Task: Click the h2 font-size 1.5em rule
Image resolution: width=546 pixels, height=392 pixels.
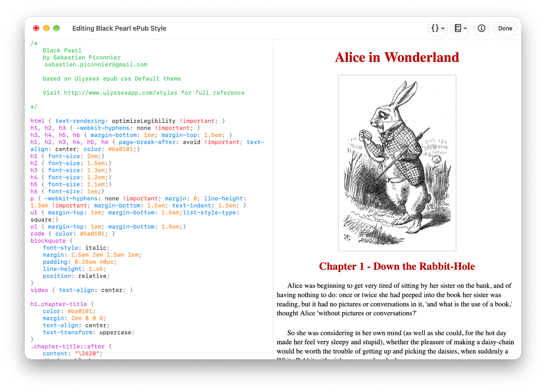Action: tap(71, 163)
